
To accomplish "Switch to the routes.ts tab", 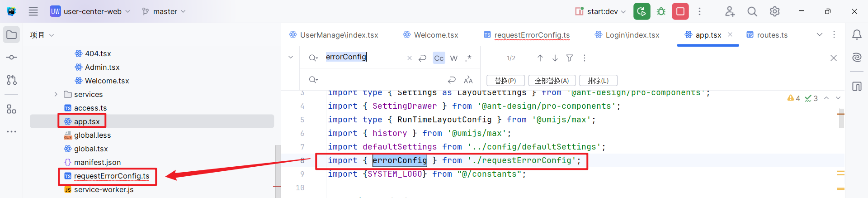I will coord(772,35).
